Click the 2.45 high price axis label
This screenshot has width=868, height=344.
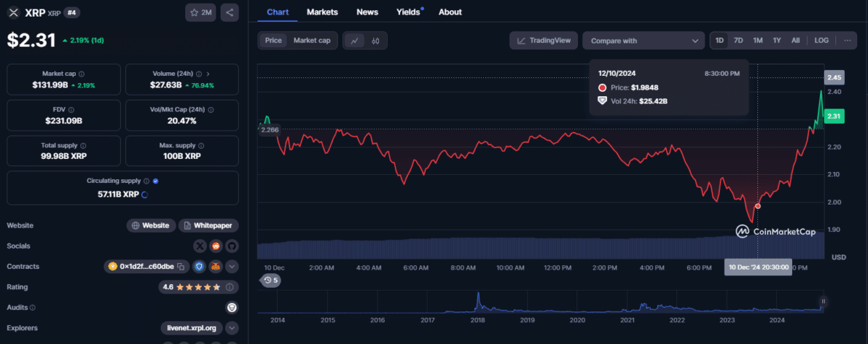click(x=834, y=77)
